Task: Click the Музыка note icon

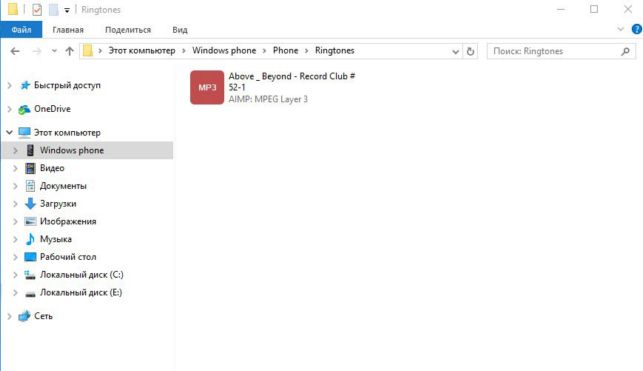Action: [30, 239]
